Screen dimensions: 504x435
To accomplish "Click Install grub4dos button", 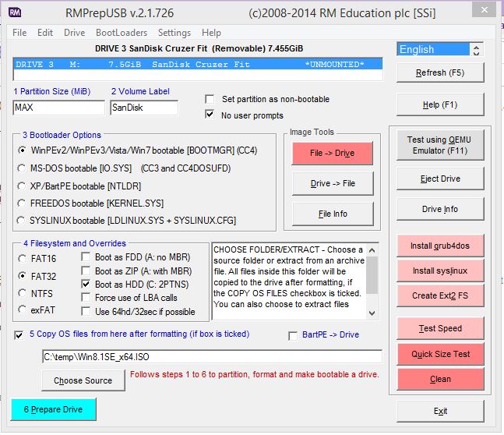I will 440,246.
